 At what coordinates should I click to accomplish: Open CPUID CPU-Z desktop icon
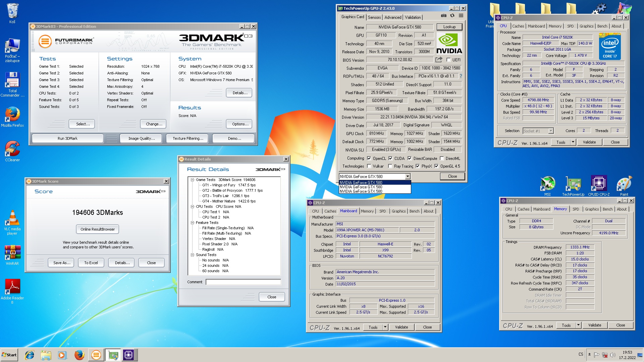point(599,186)
